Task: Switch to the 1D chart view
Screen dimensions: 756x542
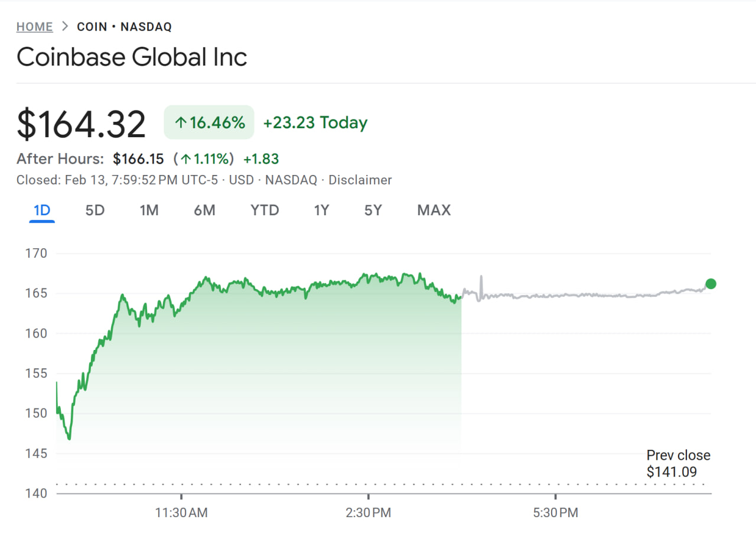Action: [41, 210]
